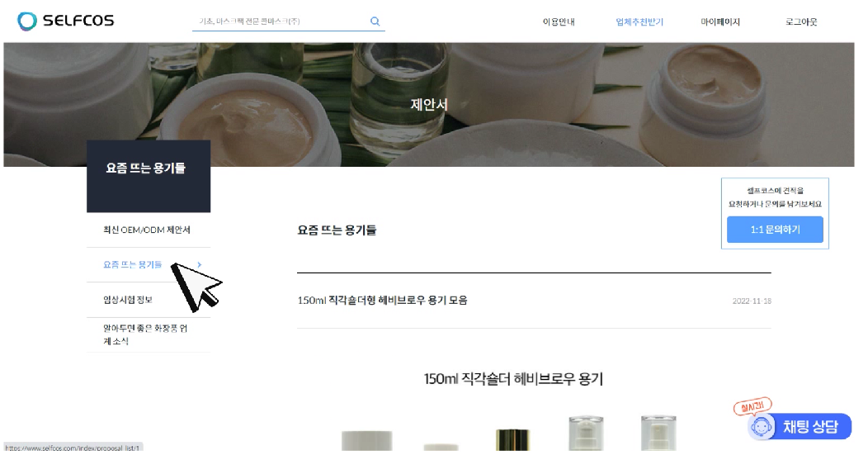Click the gold-capped container thumbnail
Screen dimensions: 868x460
click(x=512, y=440)
